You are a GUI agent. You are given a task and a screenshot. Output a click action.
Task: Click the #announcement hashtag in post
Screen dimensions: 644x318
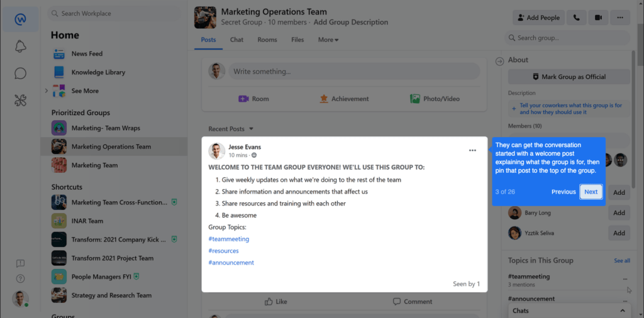pos(231,263)
